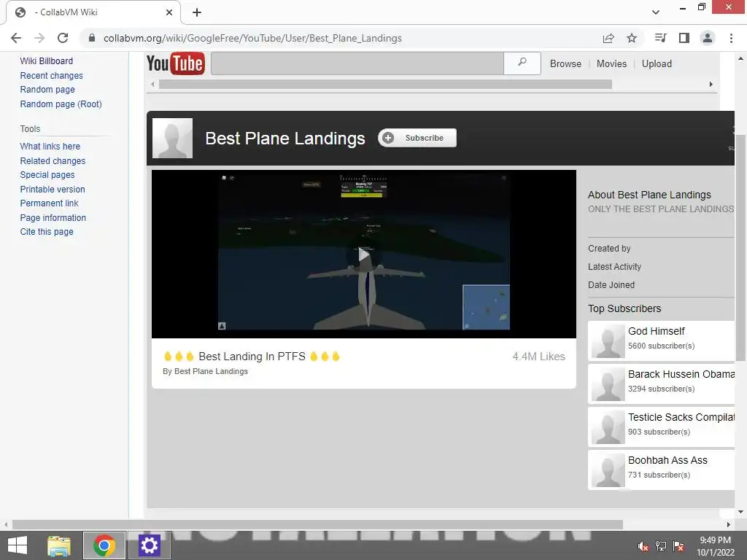Open the Related changes link
Screen dimensions: 747x560
53,160
